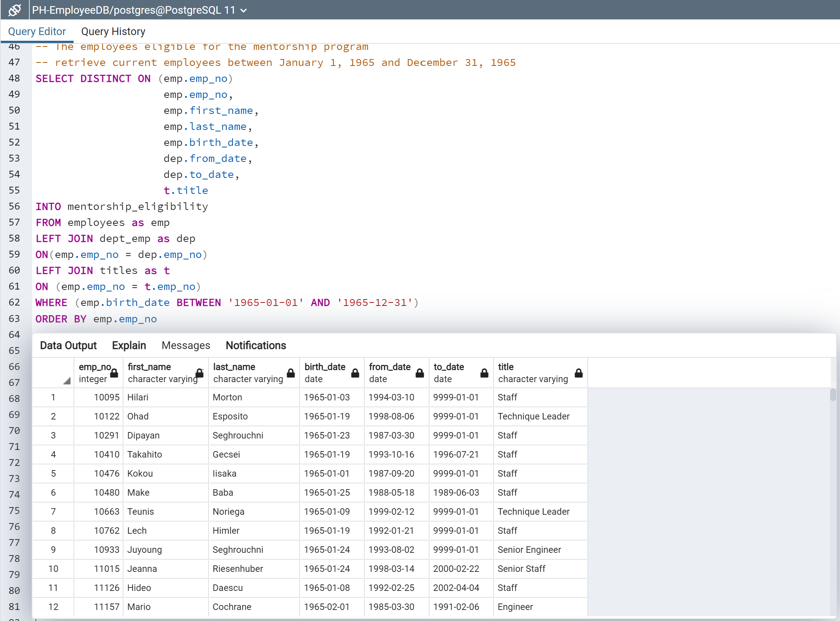The width and height of the screenshot is (840, 621).
Task: Click the lock icon on the from_date column
Action: 419,374
